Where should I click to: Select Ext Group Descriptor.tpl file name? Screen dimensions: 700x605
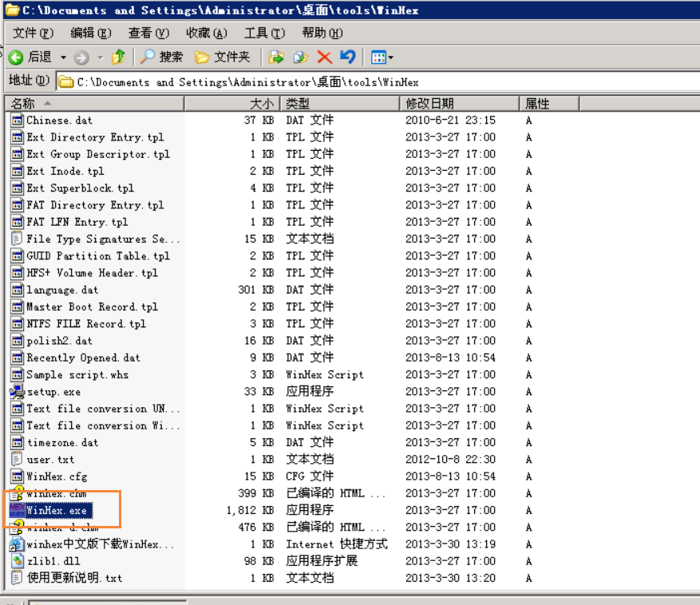[x=98, y=154]
